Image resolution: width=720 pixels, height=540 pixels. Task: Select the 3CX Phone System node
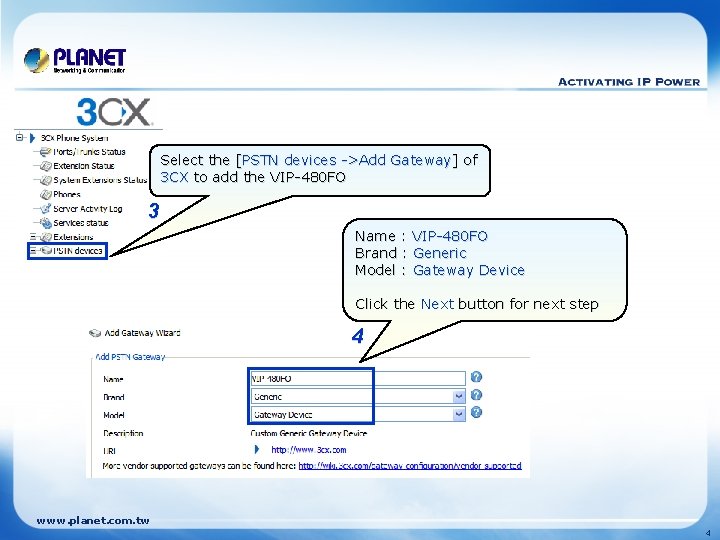pyautogui.click(x=74, y=138)
